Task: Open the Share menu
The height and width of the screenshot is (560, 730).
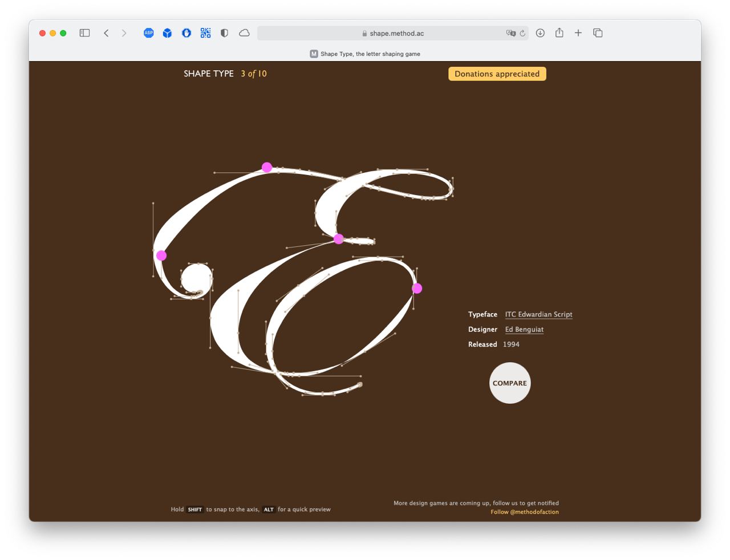Action: 559,33
